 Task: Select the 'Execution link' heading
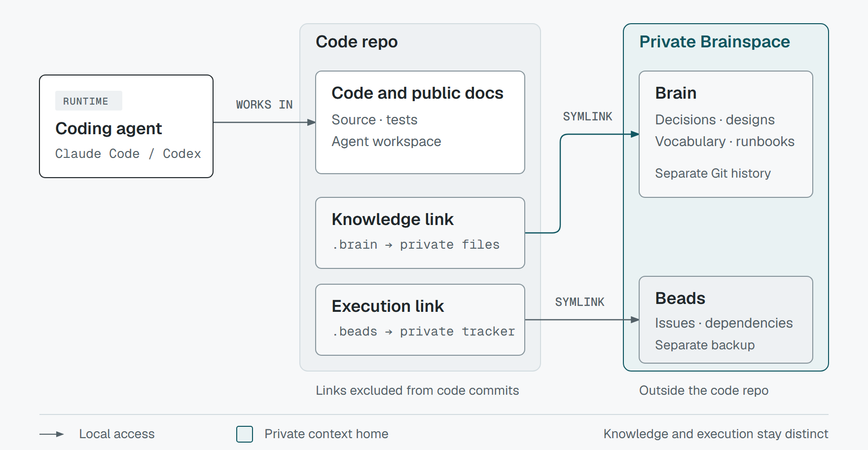pyautogui.click(x=388, y=306)
